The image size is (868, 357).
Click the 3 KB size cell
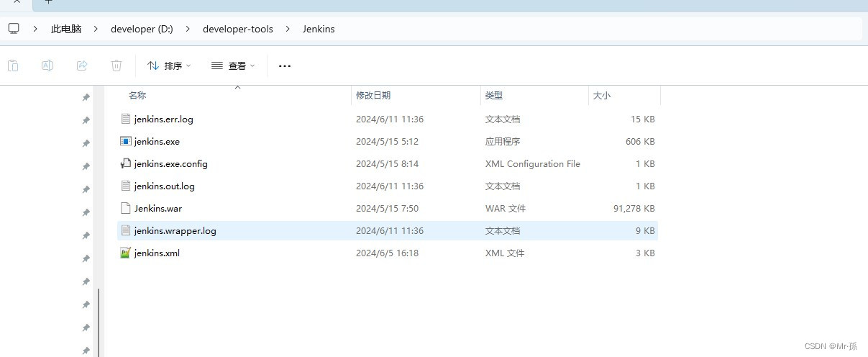[x=646, y=253]
